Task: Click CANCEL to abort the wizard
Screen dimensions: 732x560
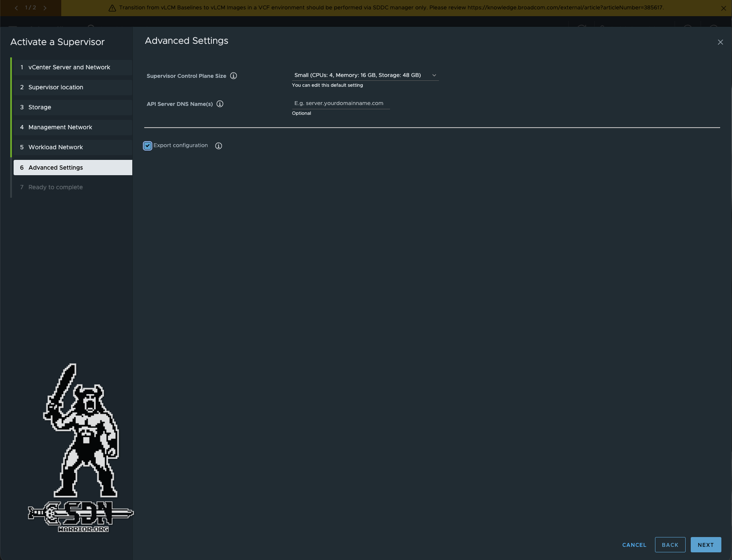Action: pos(634,545)
